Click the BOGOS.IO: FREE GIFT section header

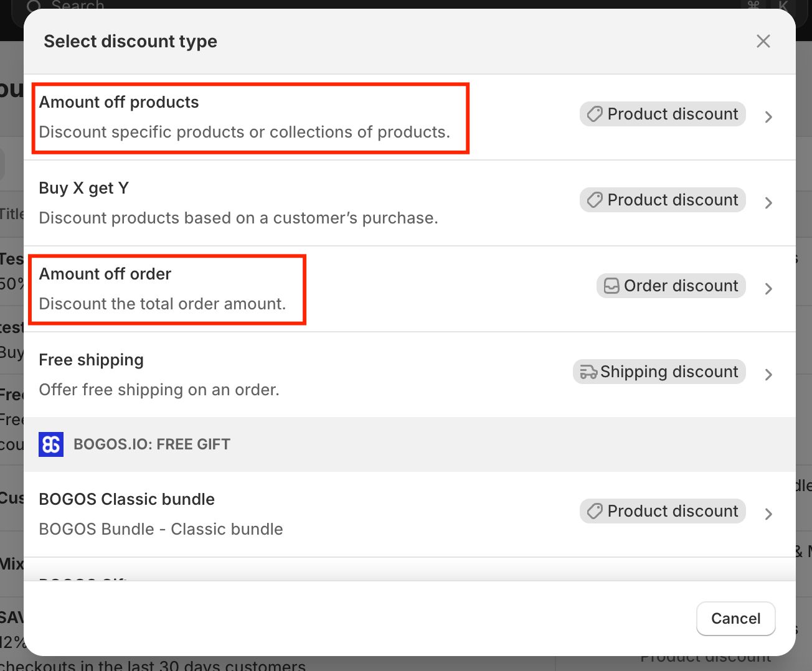click(152, 444)
